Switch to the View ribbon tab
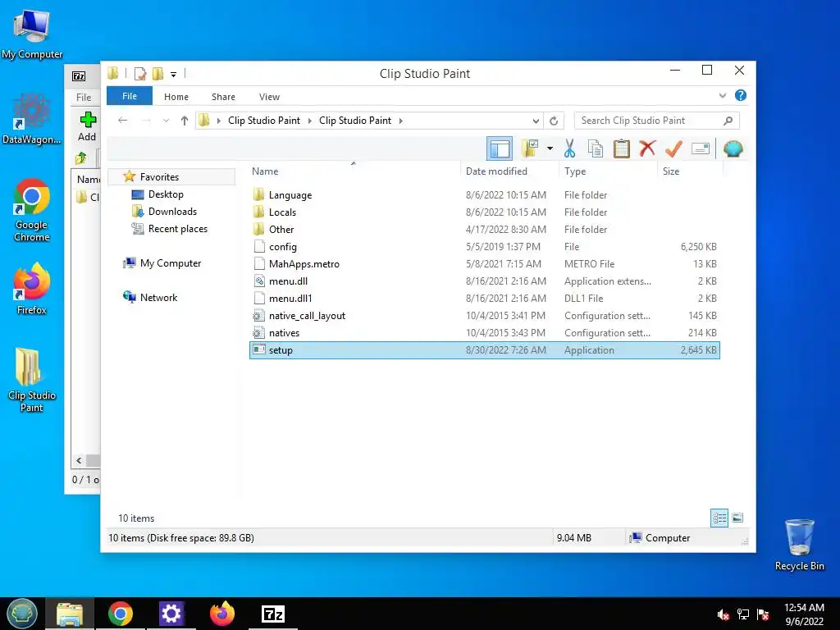This screenshot has height=630, width=840. (x=269, y=97)
